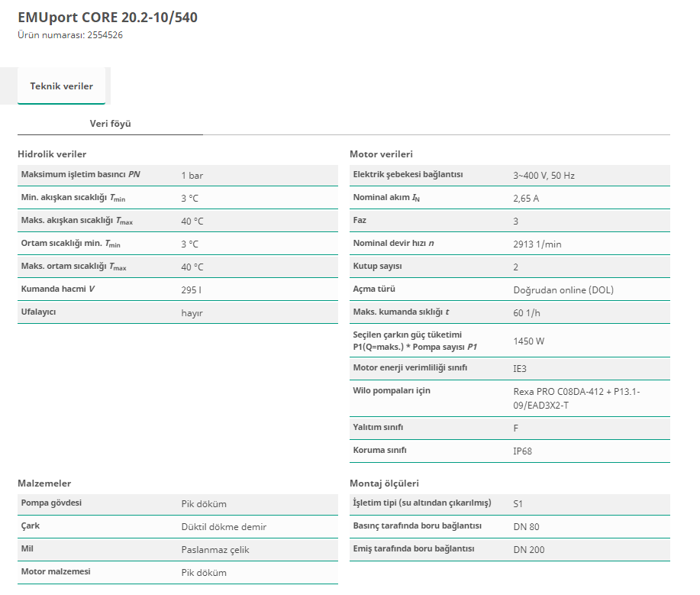Viewport: 700px width, 595px height.
Task: Click the Maks. kumanda sıklığı t label
Action: pos(401,312)
